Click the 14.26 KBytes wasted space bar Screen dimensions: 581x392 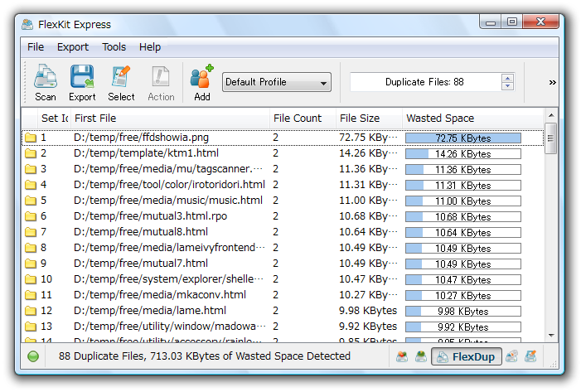(463, 154)
